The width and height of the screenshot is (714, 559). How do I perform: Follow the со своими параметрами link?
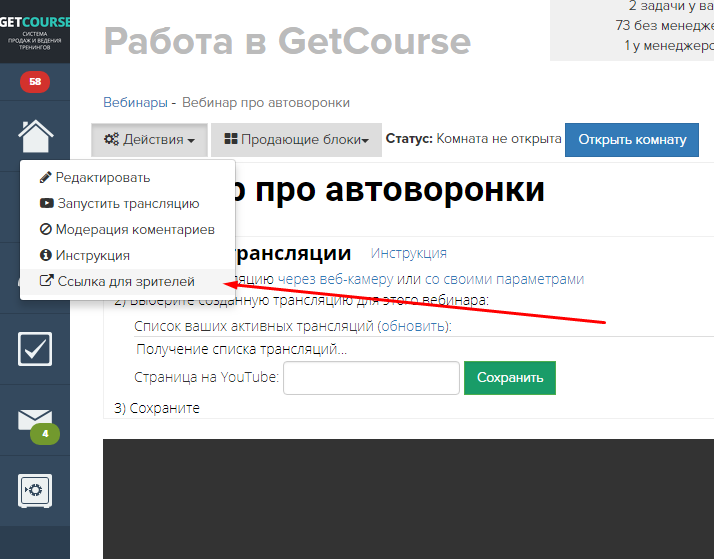[x=504, y=279]
